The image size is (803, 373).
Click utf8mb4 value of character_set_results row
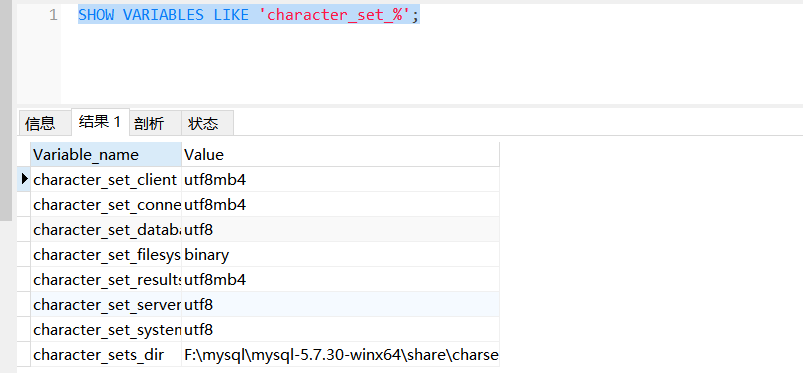(341, 280)
